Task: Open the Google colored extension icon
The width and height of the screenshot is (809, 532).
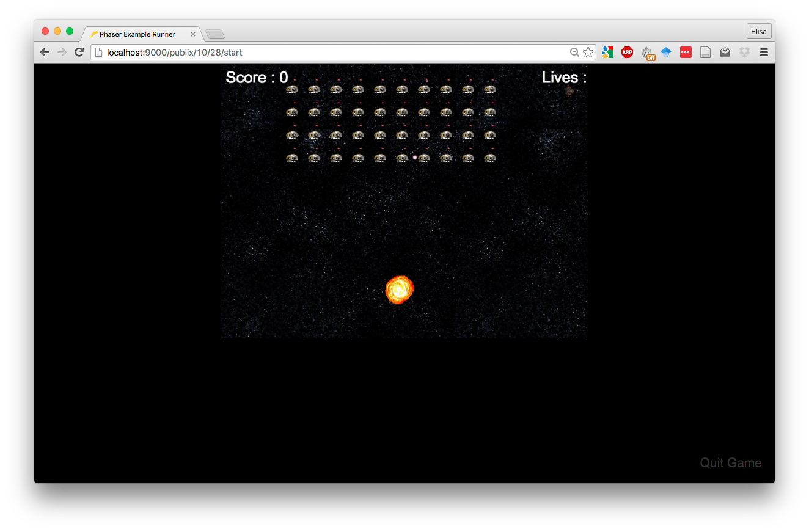Action: tap(607, 53)
